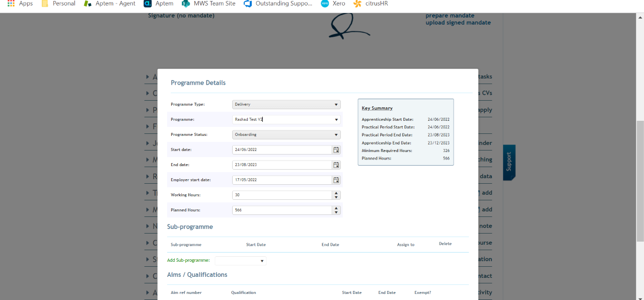Open the Personal bookmarks folder
Viewport: 644px width, 300px height.
coord(58,4)
